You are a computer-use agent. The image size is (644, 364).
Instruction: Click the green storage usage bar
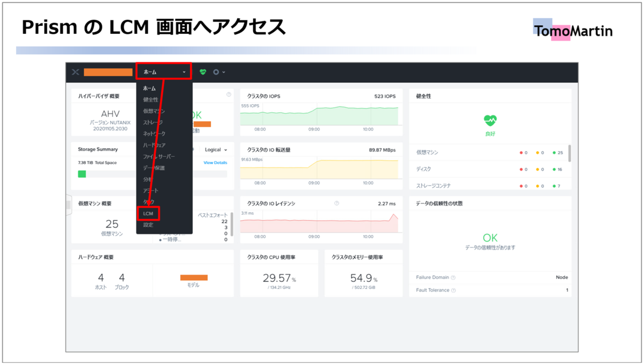[82, 174]
